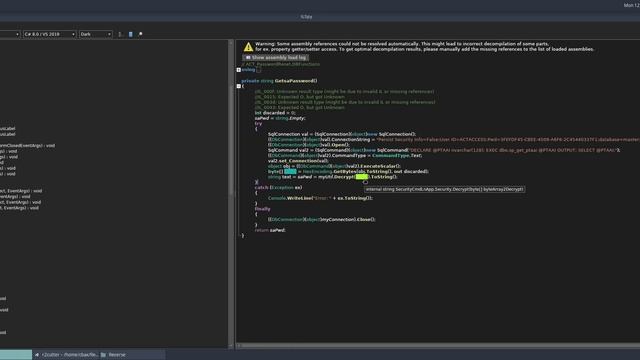Click Show assembly load log button
This screenshot has height=360, width=640.
276,58
